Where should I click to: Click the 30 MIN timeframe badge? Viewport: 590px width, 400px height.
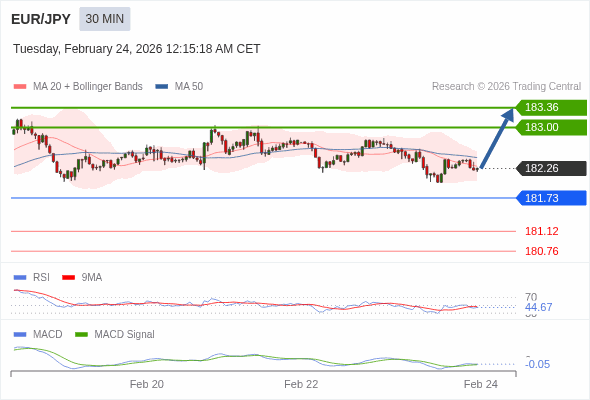105,19
